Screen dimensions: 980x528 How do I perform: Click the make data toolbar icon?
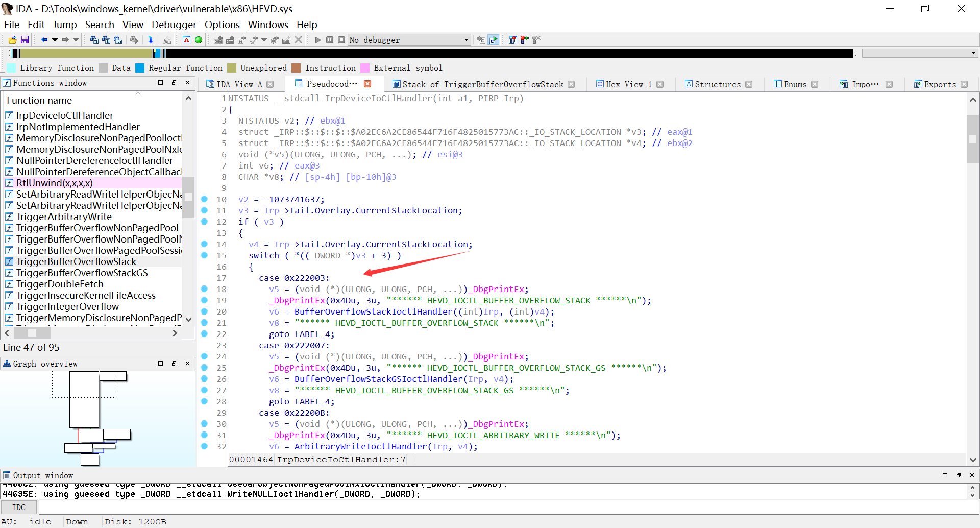[x=230, y=40]
